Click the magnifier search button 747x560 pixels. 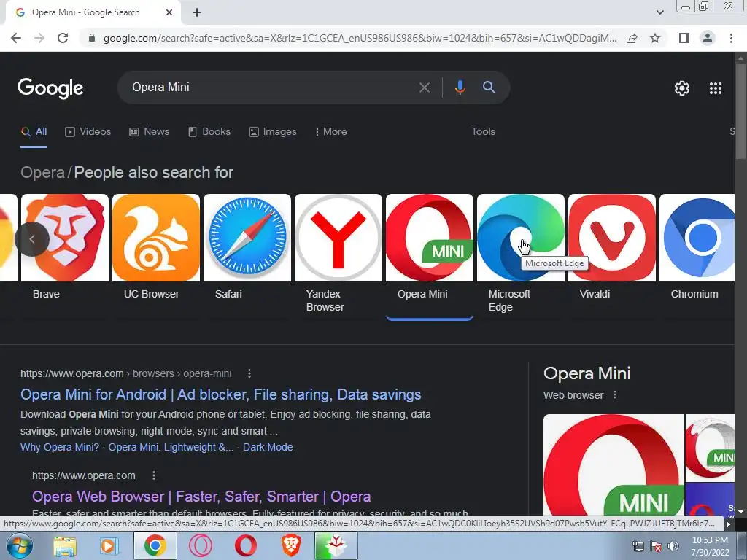click(489, 87)
